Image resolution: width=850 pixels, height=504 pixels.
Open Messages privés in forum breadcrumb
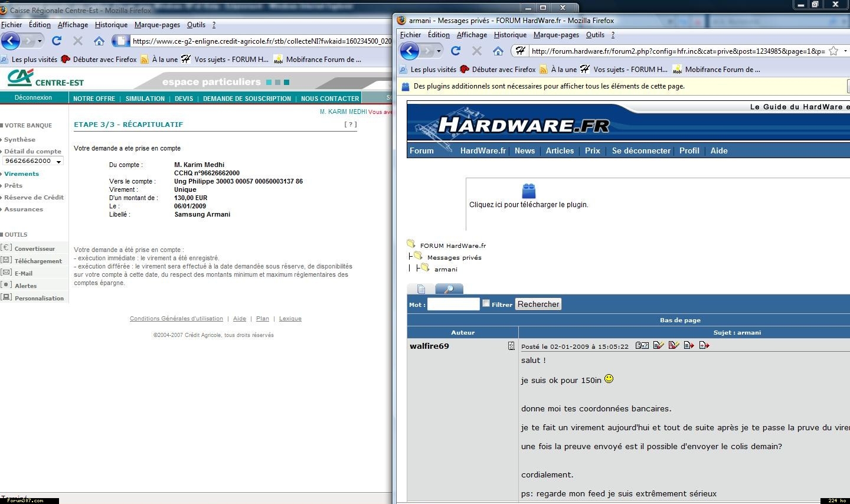pyautogui.click(x=454, y=257)
